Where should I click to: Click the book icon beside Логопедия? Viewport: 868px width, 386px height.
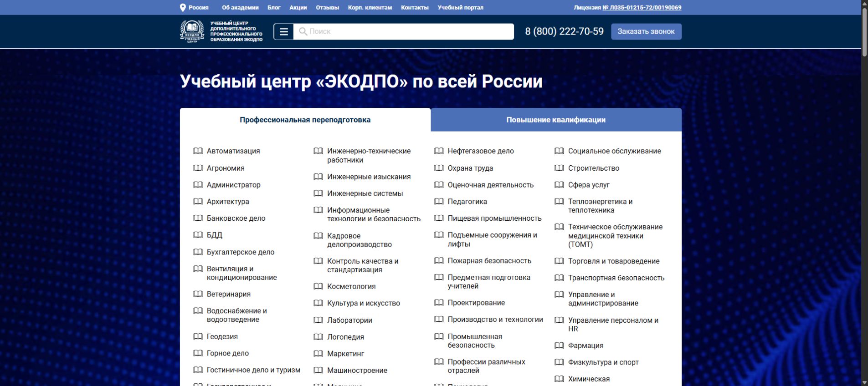[318, 337]
